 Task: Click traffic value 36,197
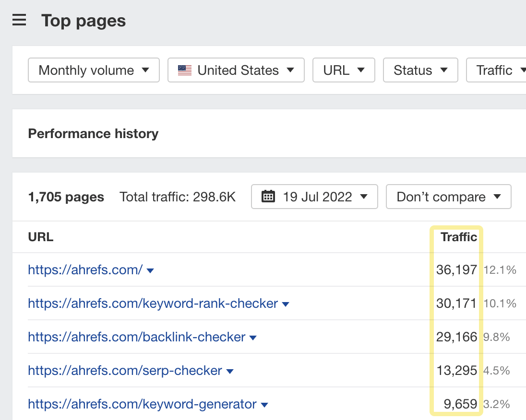point(456,270)
